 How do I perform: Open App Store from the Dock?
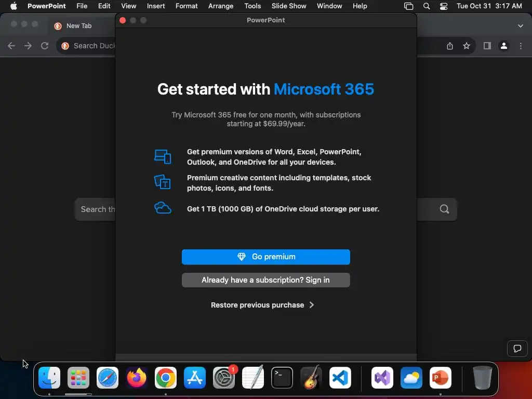pyautogui.click(x=195, y=378)
